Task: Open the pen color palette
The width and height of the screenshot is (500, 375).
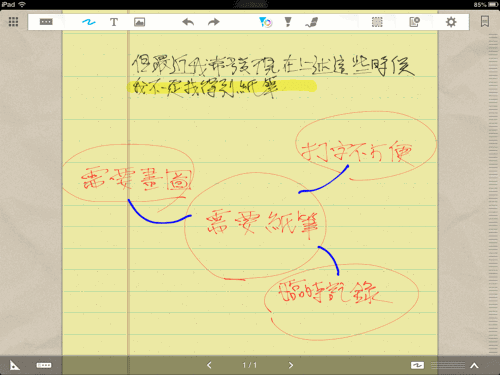Action: coord(266,22)
